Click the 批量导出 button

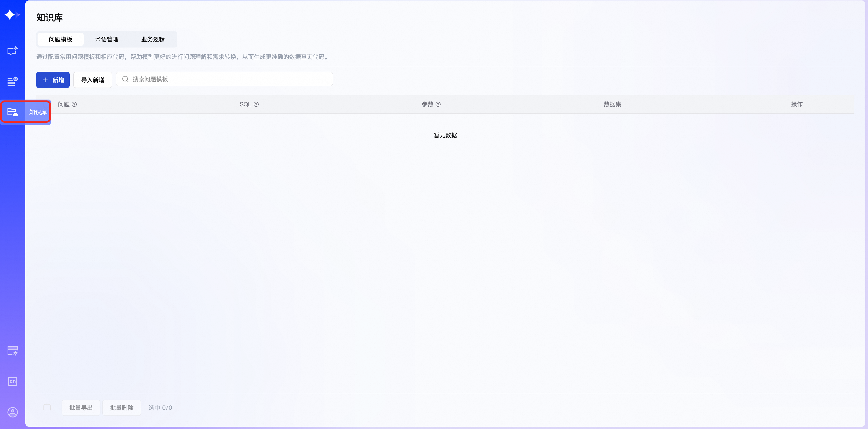point(81,408)
